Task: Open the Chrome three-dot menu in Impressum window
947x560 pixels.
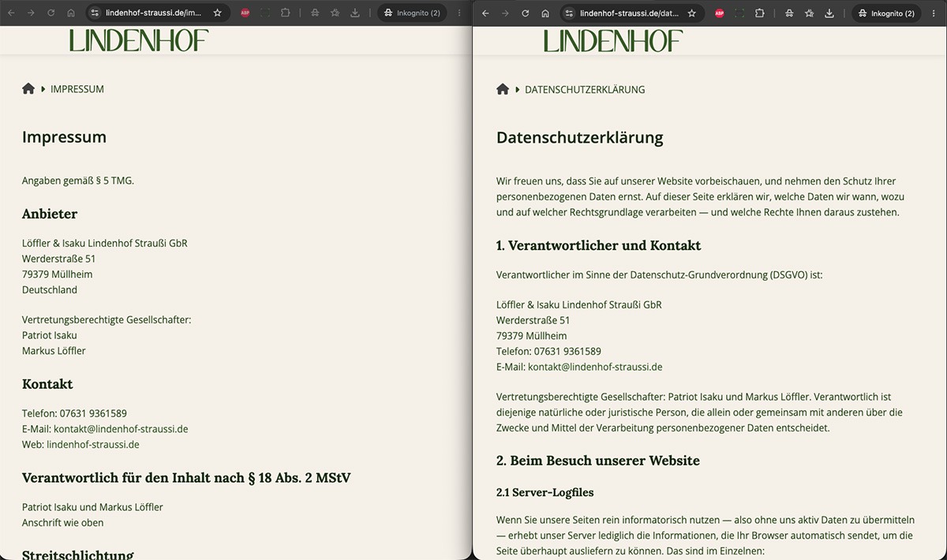Action: 459,13
